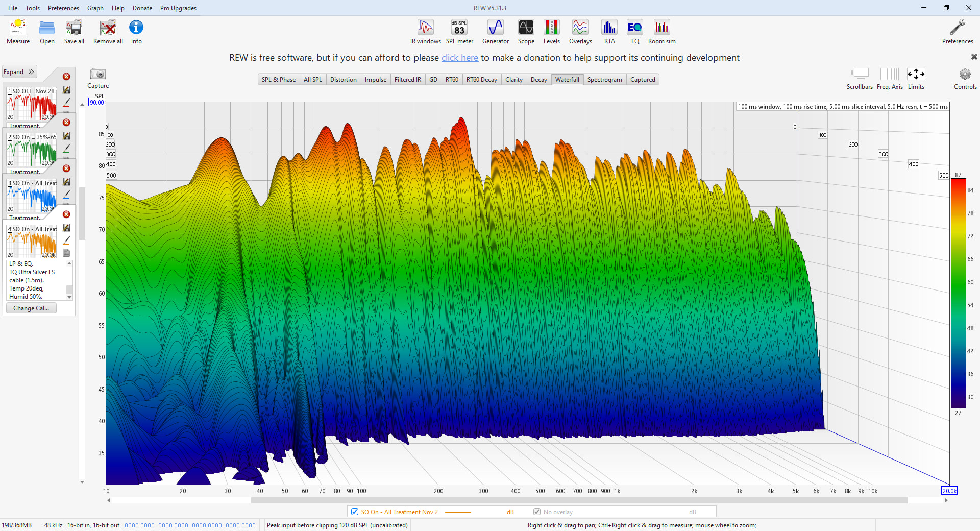Open graph Controls gear
980x531 pixels.
965,75
